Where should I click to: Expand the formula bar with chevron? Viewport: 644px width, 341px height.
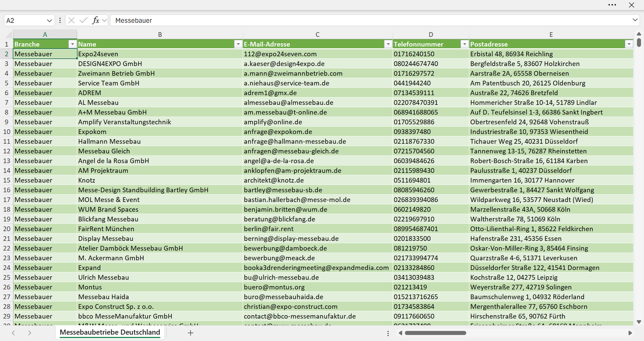coord(635,20)
